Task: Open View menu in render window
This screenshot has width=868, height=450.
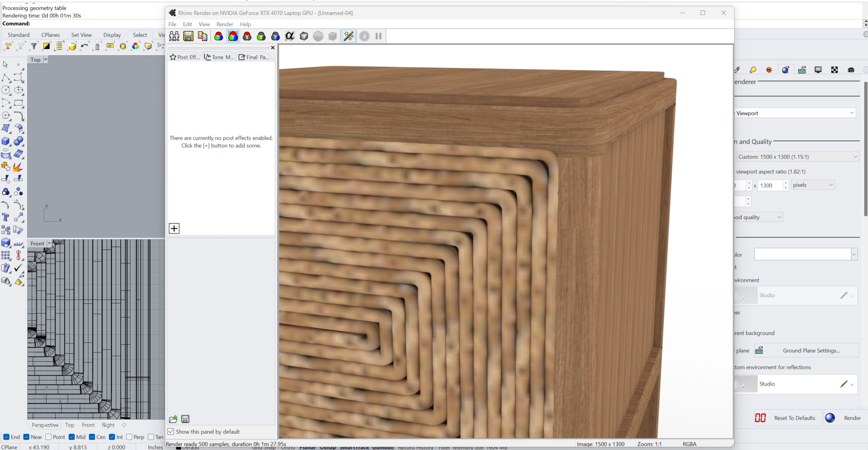Action: tap(204, 24)
